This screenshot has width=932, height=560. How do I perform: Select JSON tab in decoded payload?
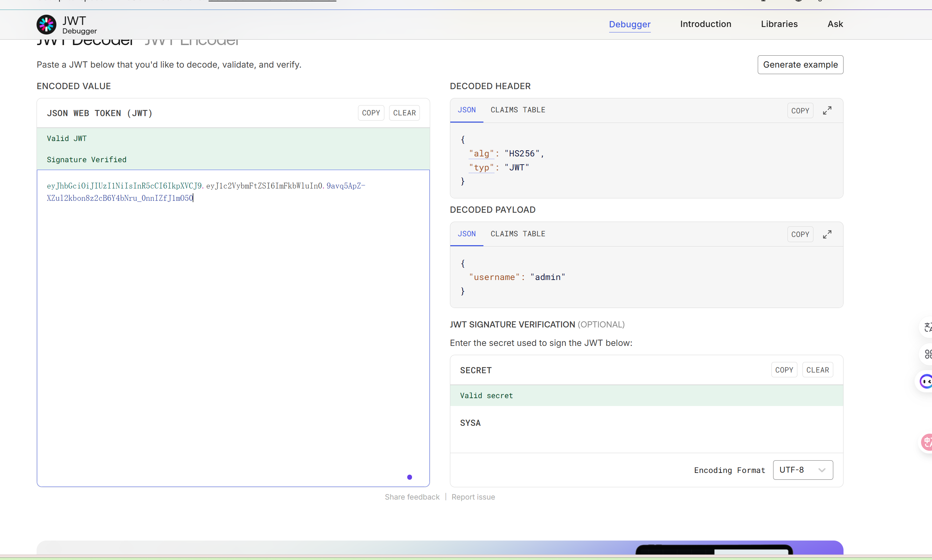click(x=467, y=234)
